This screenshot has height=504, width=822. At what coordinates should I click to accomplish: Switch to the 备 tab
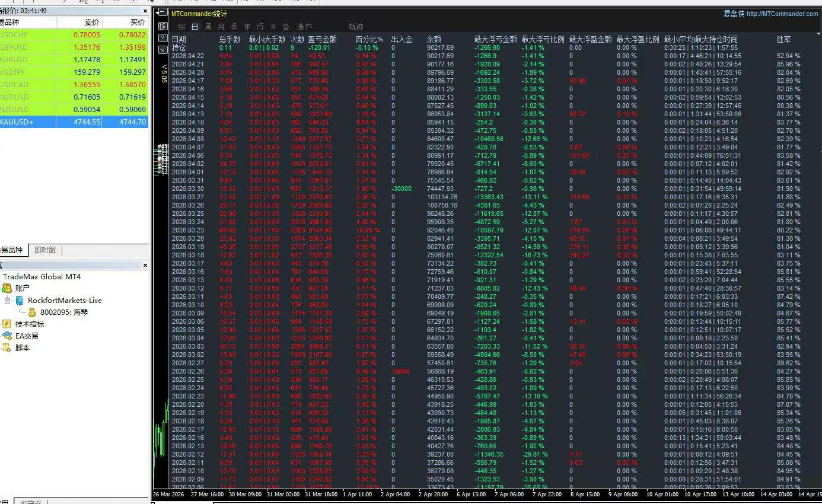286,27
